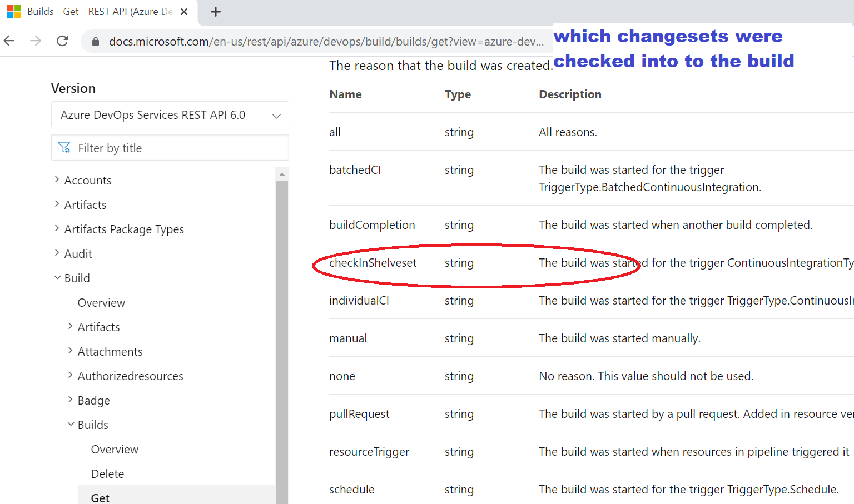Click the scrollbar up arrow in the sidebar
Image resolution: width=854 pixels, height=504 pixels.
pos(282,173)
